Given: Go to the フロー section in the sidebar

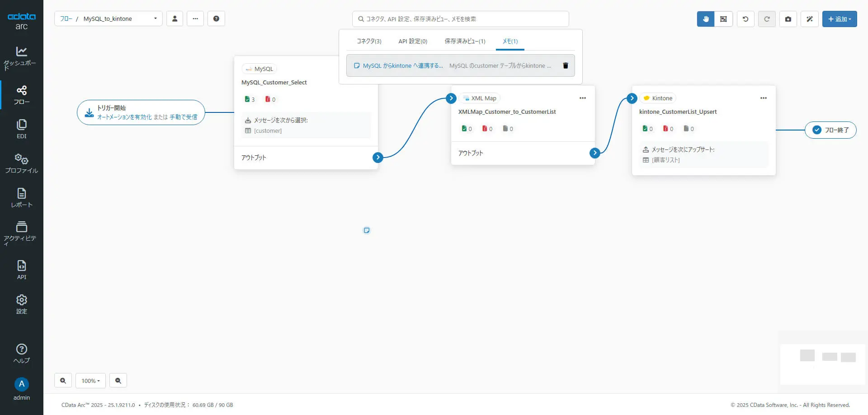Looking at the screenshot, I should coord(21,95).
